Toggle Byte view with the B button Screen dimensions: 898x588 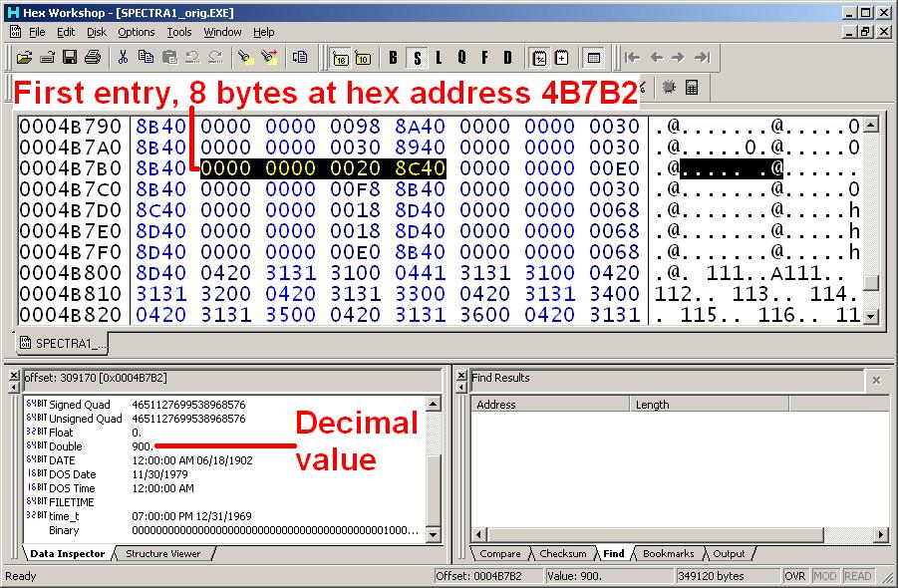click(x=394, y=57)
